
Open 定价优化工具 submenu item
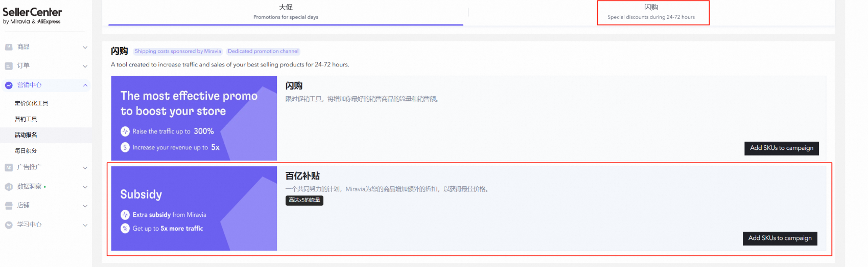point(32,103)
